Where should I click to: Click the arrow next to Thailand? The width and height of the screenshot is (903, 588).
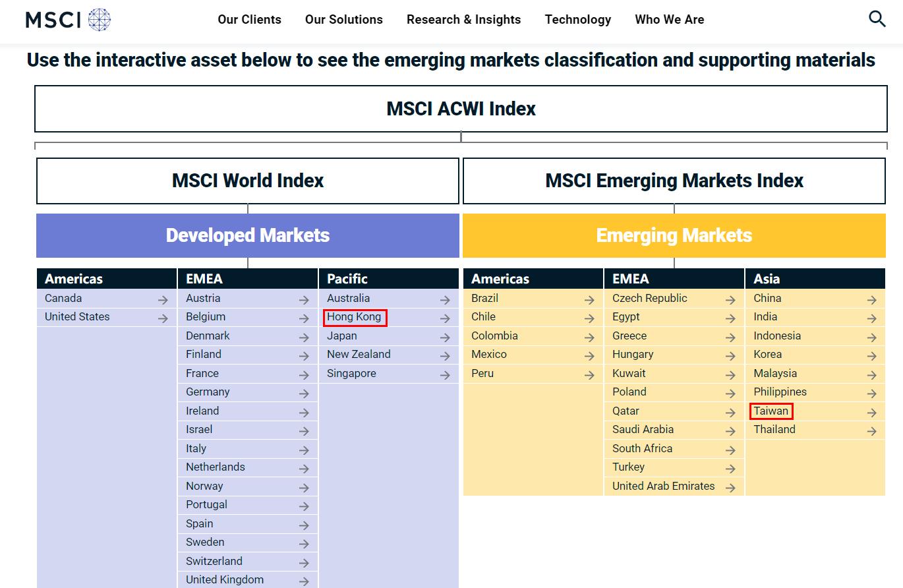tap(871, 430)
